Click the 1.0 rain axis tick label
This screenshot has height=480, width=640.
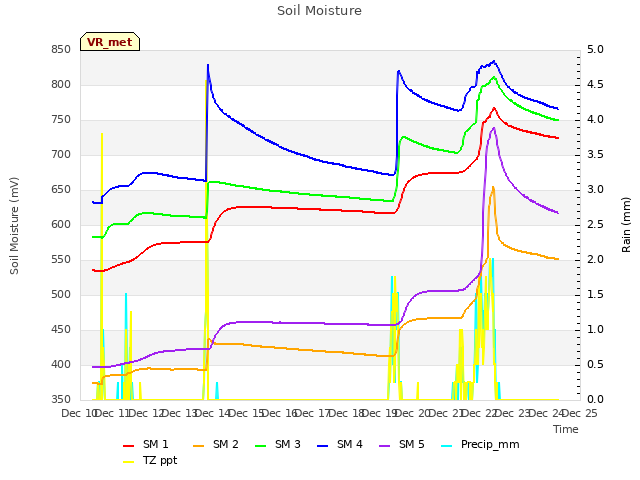[x=595, y=330]
